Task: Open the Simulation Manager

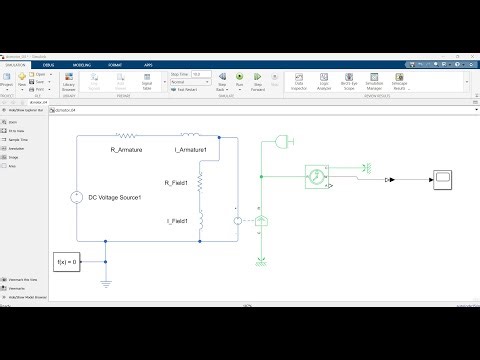Action: (x=374, y=82)
